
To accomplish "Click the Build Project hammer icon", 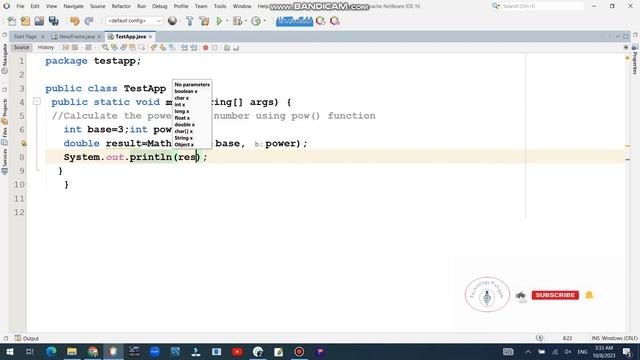I will click(189, 21).
